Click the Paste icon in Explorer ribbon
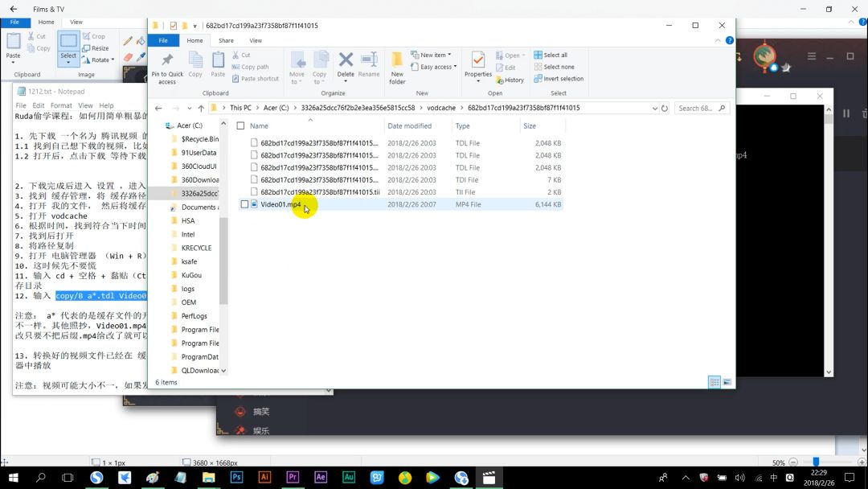868x489 pixels. pyautogui.click(x=218, y=60)
